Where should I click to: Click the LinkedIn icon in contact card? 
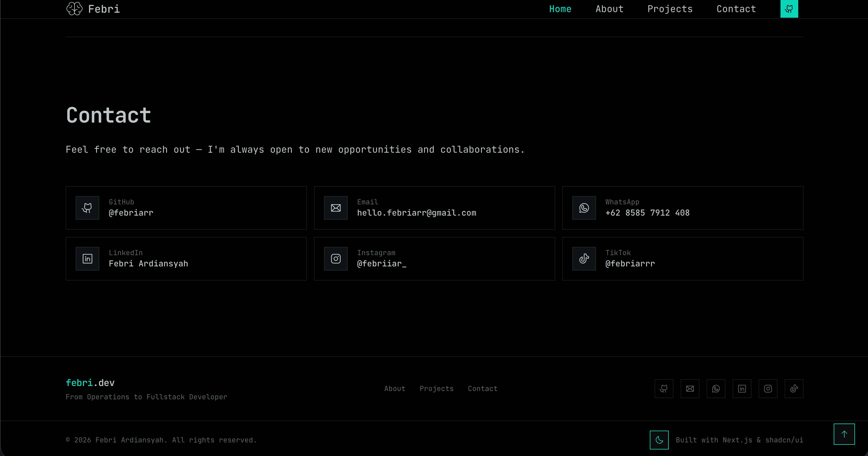click(87, 259)
